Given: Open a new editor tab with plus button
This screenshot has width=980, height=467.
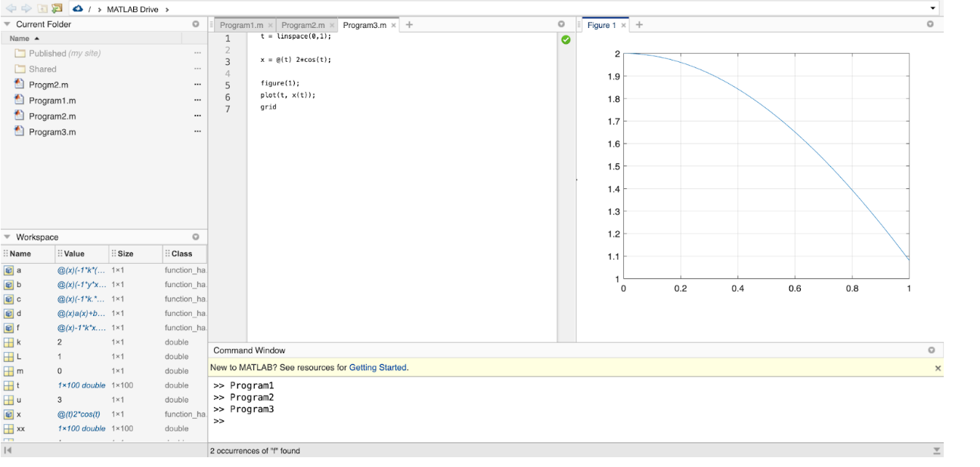Looking at the screenshot, I should coord(409,24).
